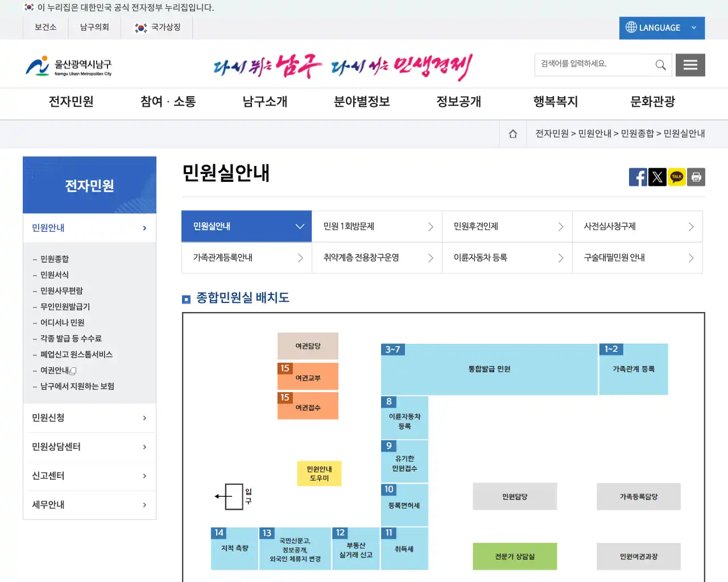Switch to 구술대필민원 안내 tab

click(x=638, y=258)
